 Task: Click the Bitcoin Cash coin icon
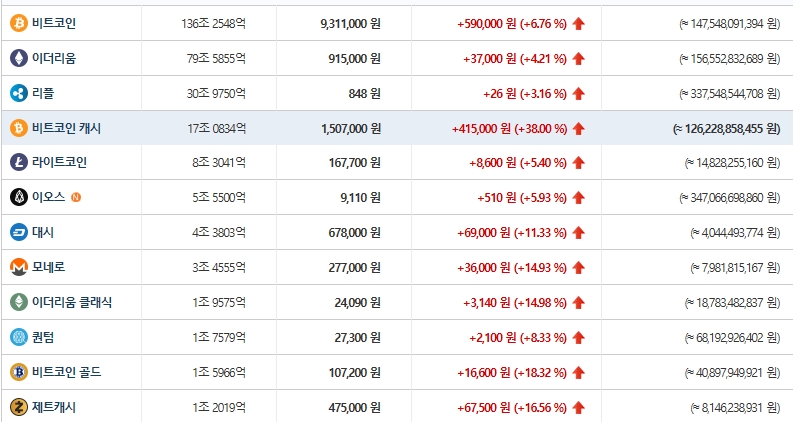coord(19,128)
